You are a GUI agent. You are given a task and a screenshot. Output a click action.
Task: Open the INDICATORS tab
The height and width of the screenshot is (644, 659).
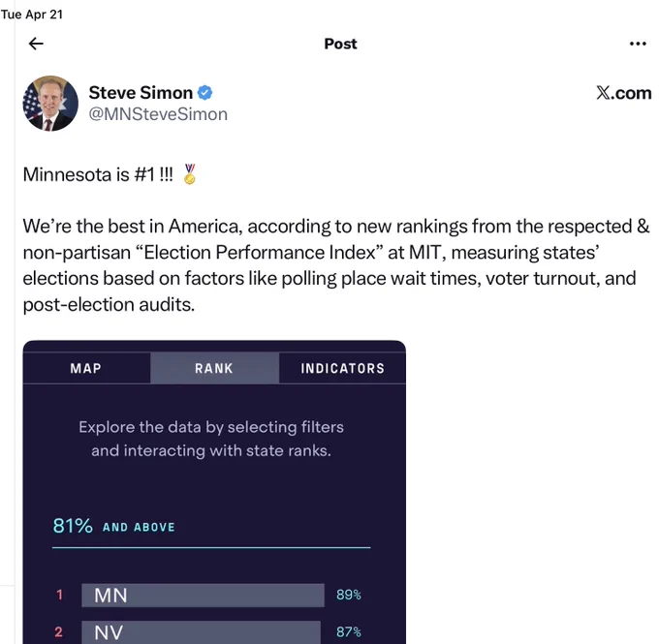click(x=342, y=368)
